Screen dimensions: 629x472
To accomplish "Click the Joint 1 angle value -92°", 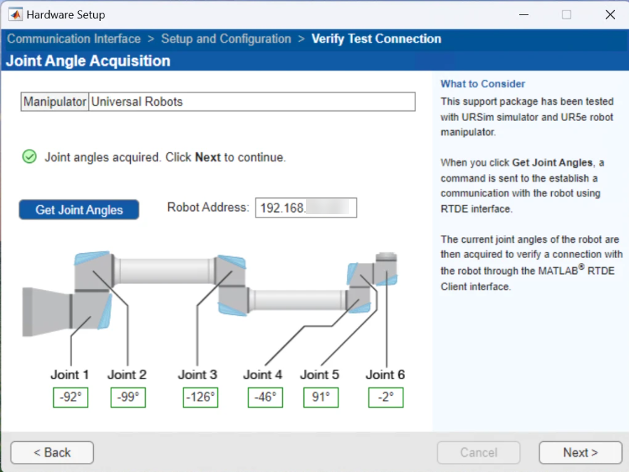I will point(71,397).
